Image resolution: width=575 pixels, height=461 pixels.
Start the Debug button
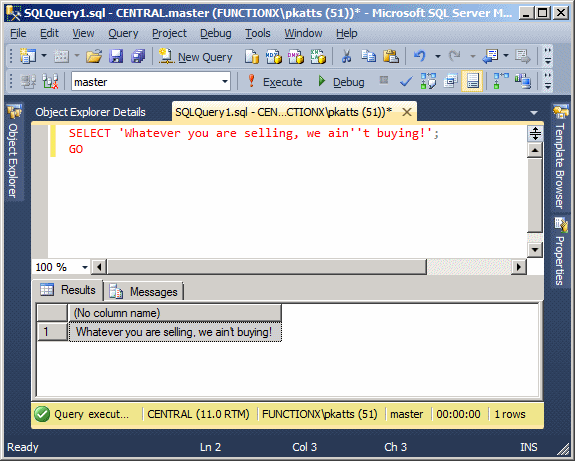(x=341, y=81)
